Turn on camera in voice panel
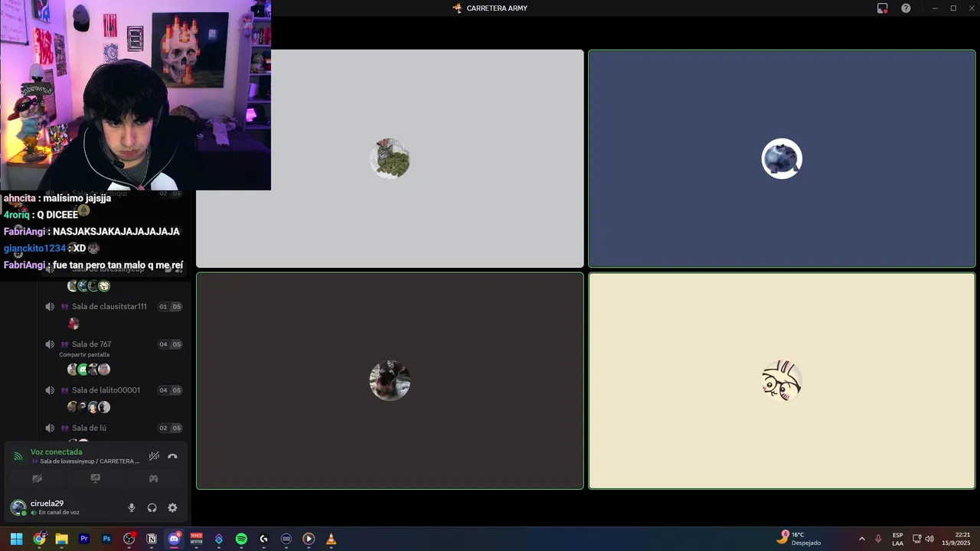 [x=37, y=478]
